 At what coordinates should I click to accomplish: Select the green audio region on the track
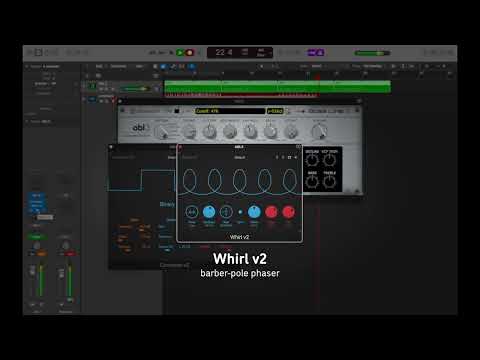coord(277,87)
